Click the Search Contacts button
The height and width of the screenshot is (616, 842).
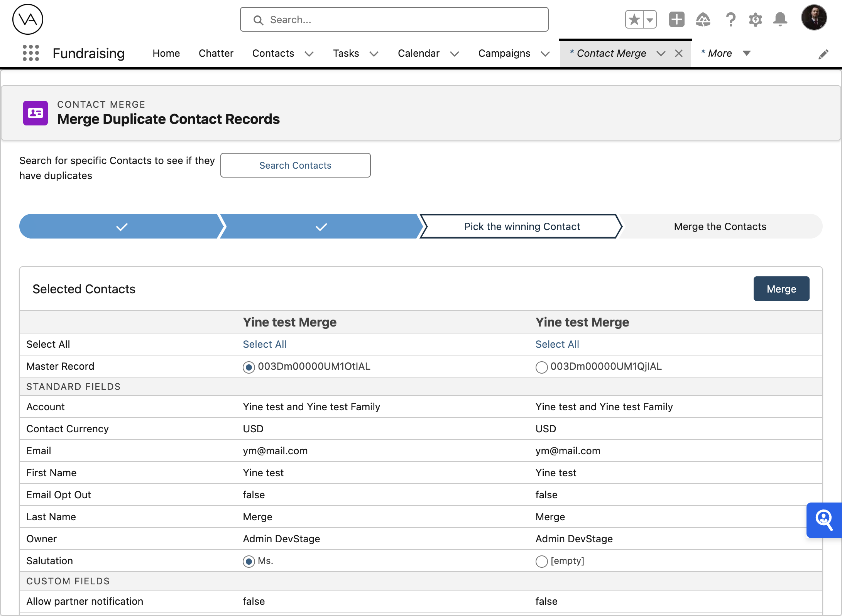pyautogui.click(x=296, y=165)
